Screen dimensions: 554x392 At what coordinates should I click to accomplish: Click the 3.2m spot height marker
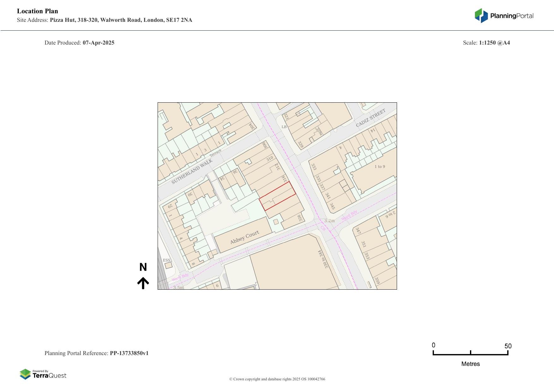tap(329, 221)
